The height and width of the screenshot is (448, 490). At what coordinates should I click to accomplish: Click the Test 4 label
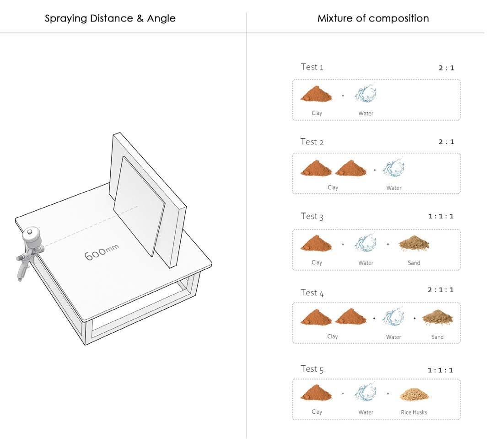coord(312,293)
